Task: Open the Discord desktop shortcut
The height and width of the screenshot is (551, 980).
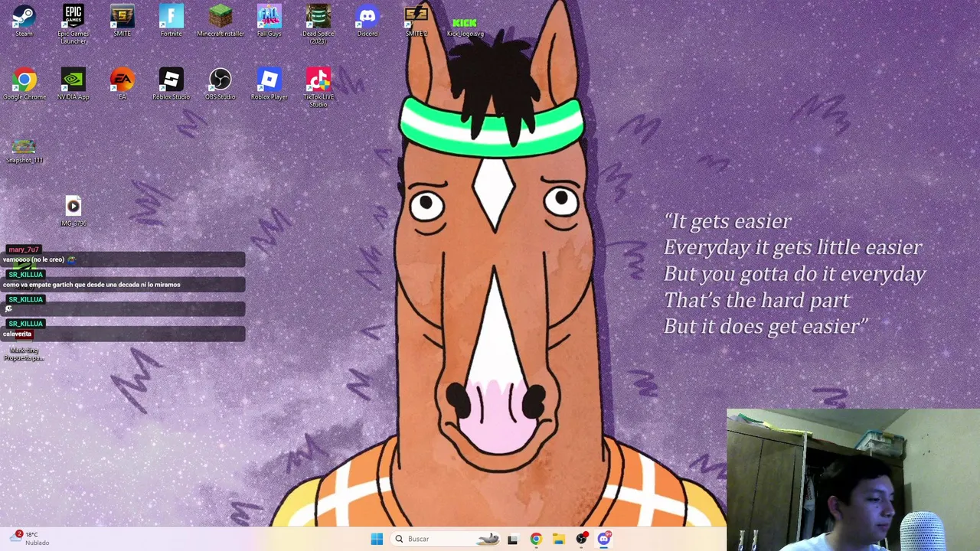Action: click(x=367, y=21)
